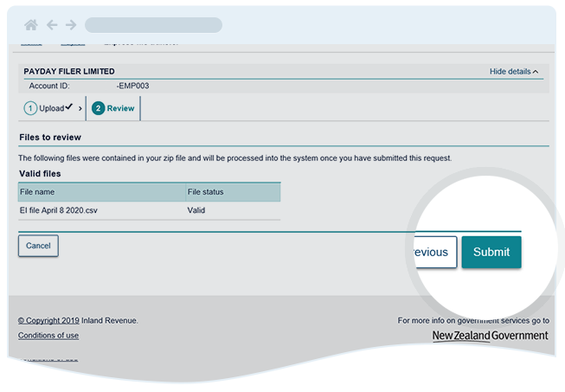Click the File name column header
The width and height of the screenshot is (565, 392).
(37, 191)
